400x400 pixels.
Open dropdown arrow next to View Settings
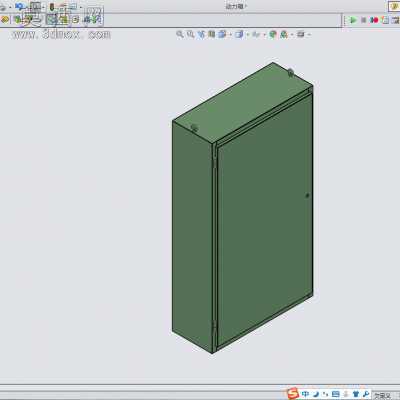(x=309, y=34)
